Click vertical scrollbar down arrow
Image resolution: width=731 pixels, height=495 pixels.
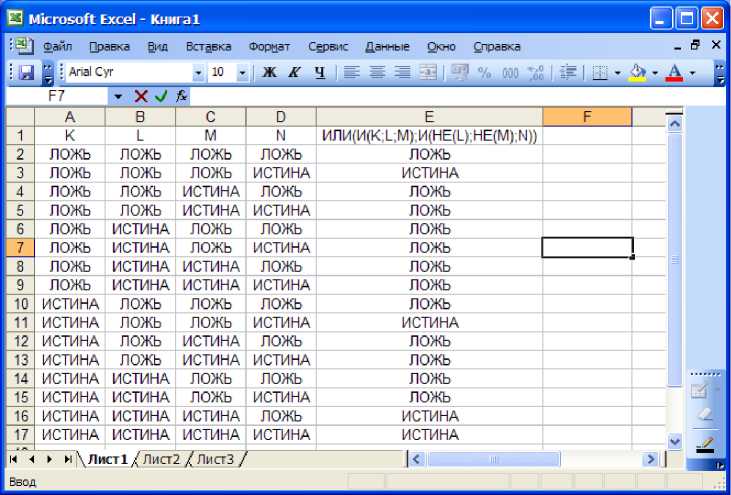coord(675,440)
